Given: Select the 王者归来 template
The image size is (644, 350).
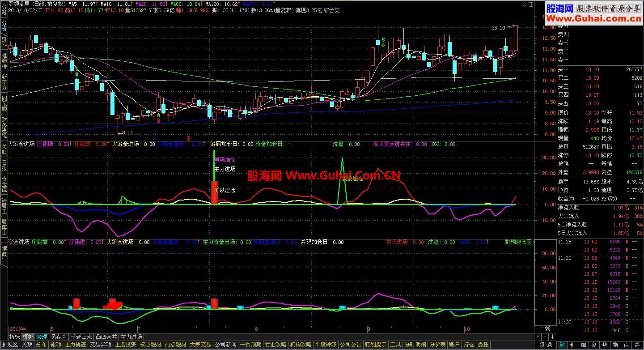Looking at the screenshot, I should 81,337.
